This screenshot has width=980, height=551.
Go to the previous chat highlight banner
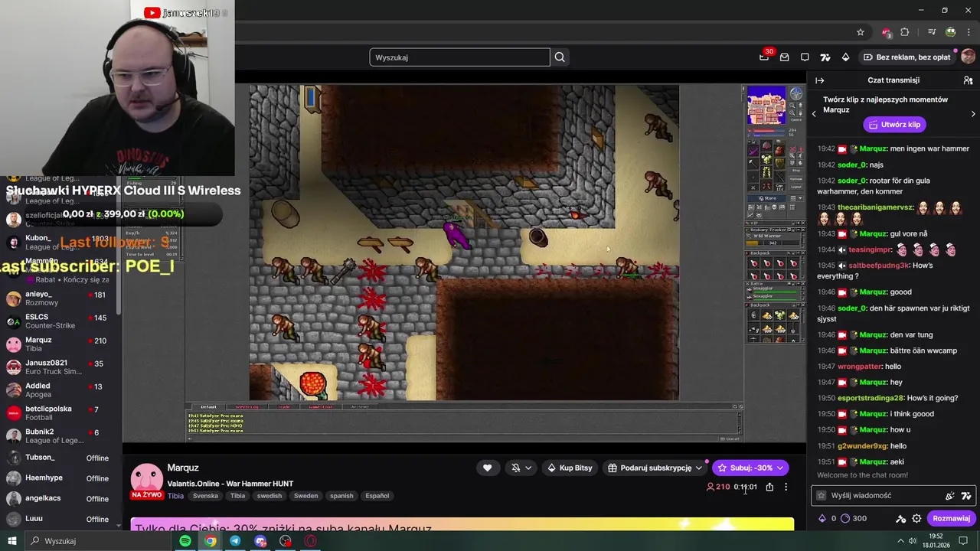(x=814, y=114)
